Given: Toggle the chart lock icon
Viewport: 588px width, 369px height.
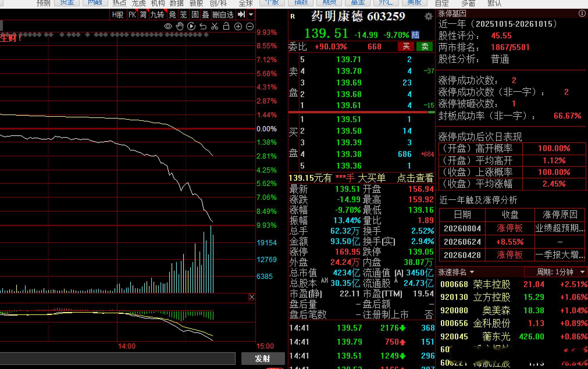Looking at the screenshot, I should [x=226, y=26].
